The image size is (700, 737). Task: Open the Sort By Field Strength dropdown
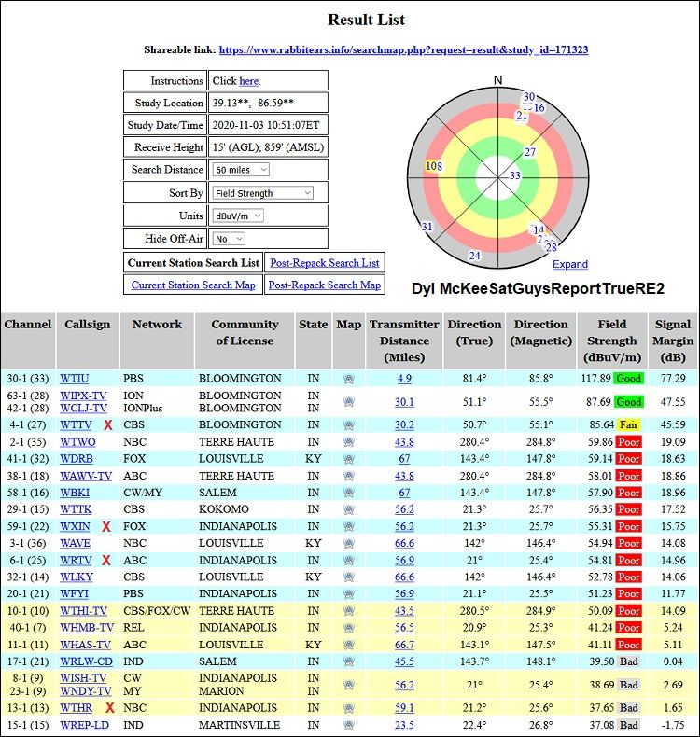point(263,193)
